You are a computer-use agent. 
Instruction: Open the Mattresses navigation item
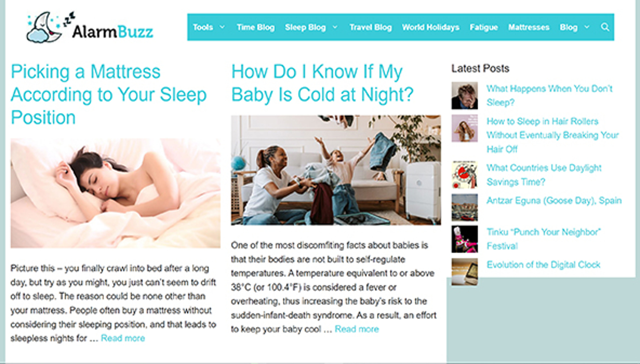pos(529,27)
